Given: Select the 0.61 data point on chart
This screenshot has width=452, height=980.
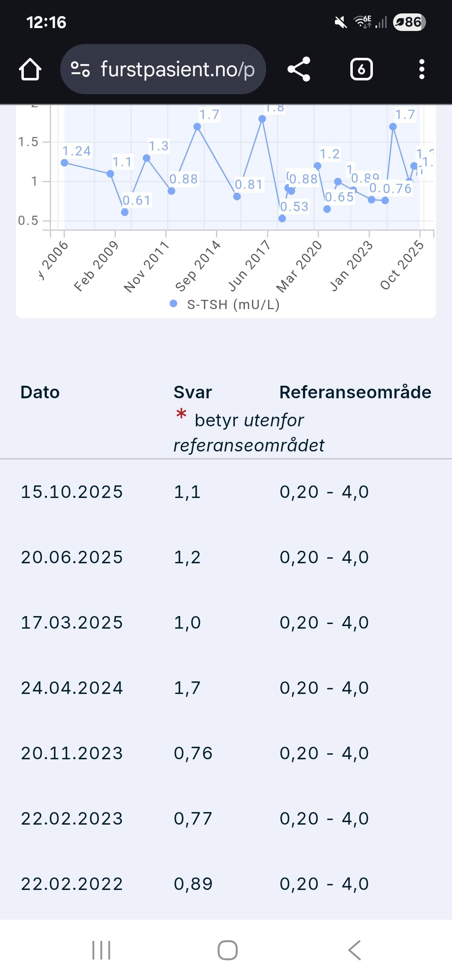Looking at the screenshot, I should 125,212.
